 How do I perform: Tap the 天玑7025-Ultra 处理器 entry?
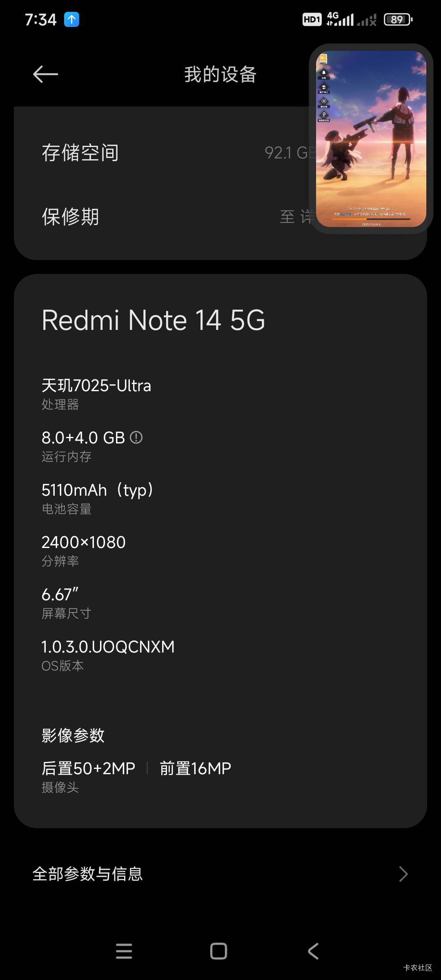point(96,393)
